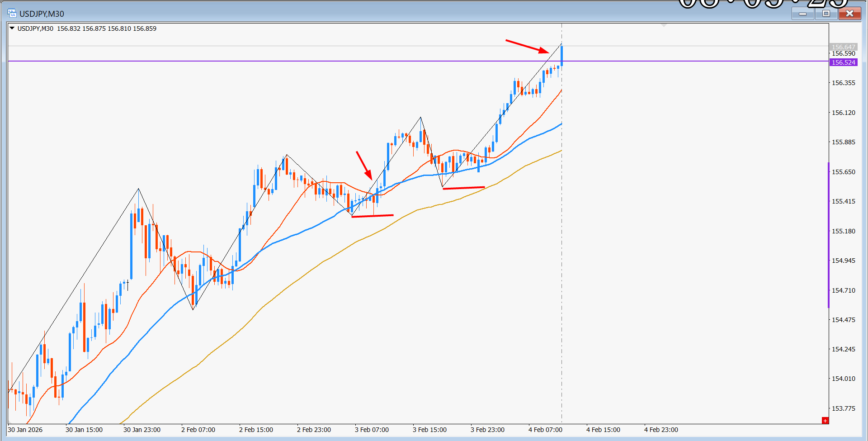Click the 30 Jan 23:00 time label
The width and height of the screenshot is (868, 441).
pos(142,430)
